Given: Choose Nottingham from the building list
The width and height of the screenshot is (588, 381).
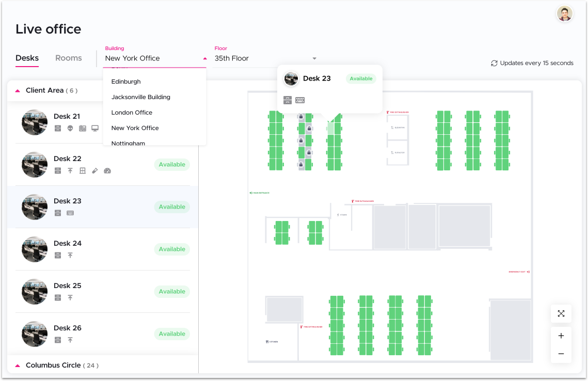Looking at the screenshot, I should click(x=128, y=143).
